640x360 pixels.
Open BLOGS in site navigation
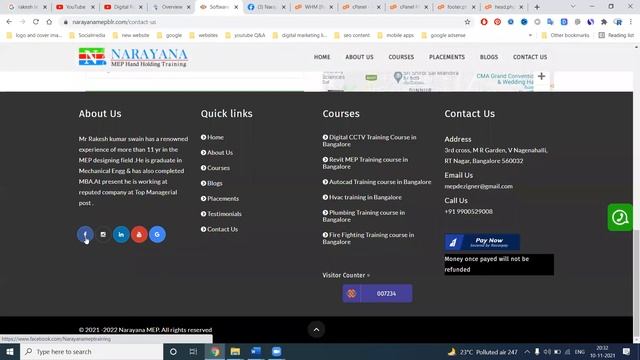pyautogui.click(x=489, y=57)
